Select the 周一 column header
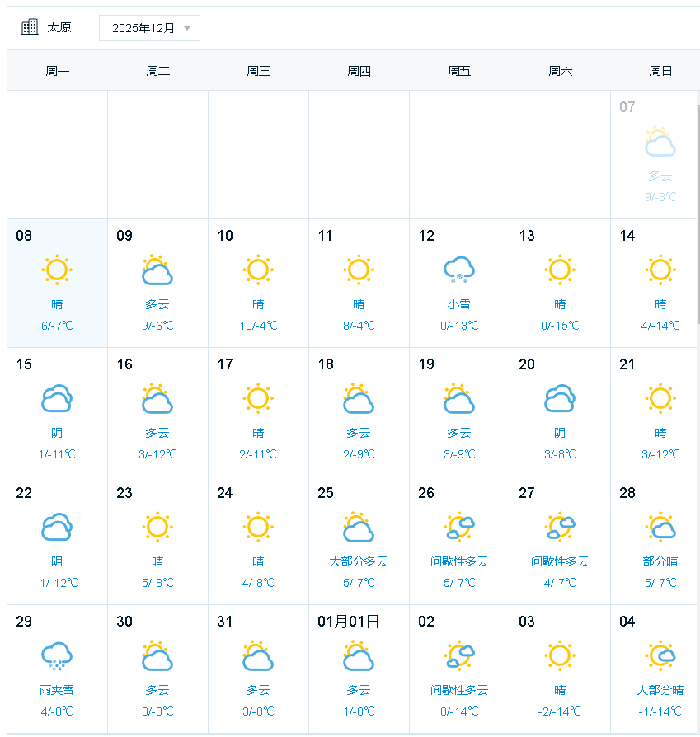 [58, 71]
